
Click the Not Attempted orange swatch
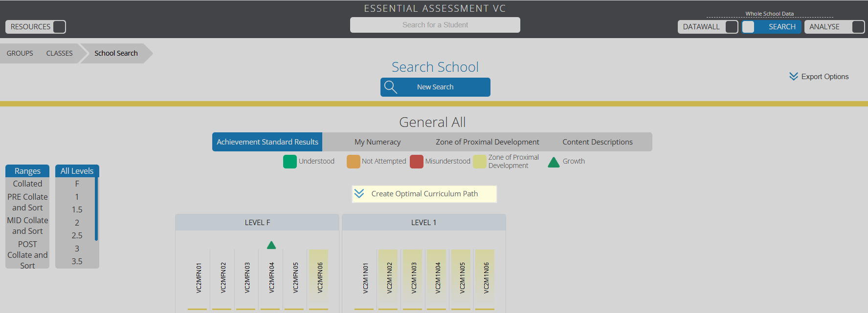coord(353,162)
